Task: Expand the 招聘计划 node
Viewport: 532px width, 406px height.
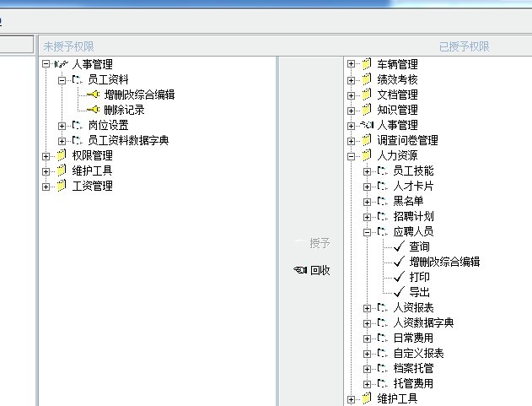Action: (367, 216)
